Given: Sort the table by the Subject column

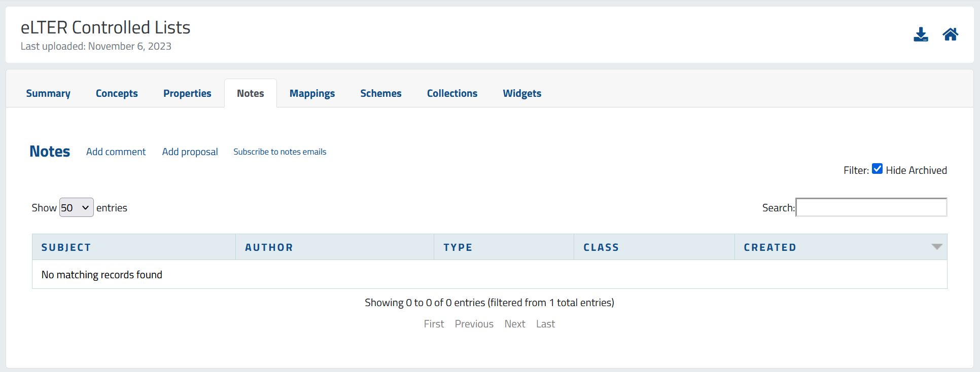Looking at the screenshot, I should point(66,247).
